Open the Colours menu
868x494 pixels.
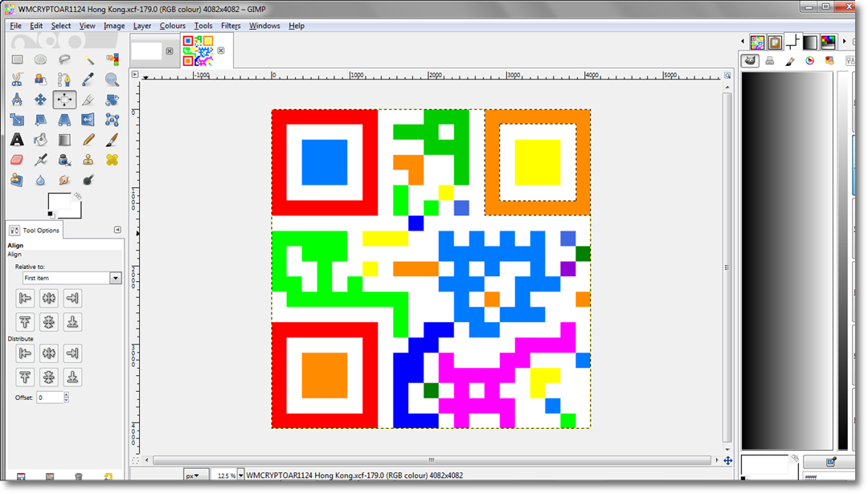click(x=172, y=26)
